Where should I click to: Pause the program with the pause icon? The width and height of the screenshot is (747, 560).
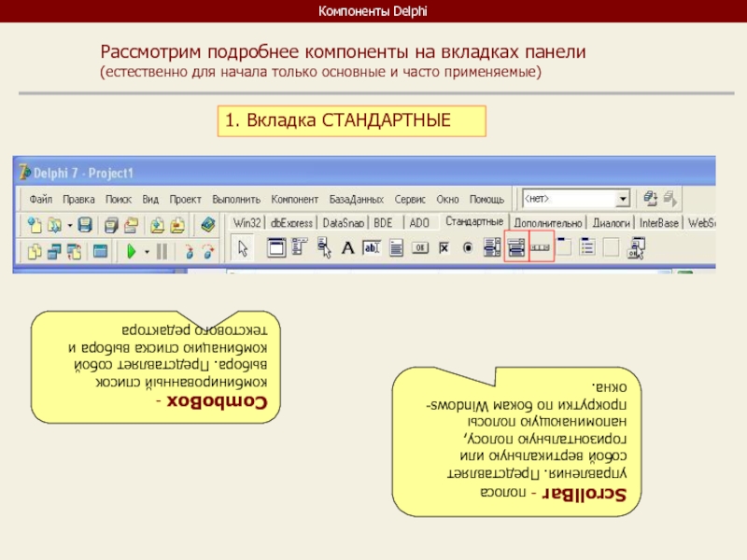point(162,251)
